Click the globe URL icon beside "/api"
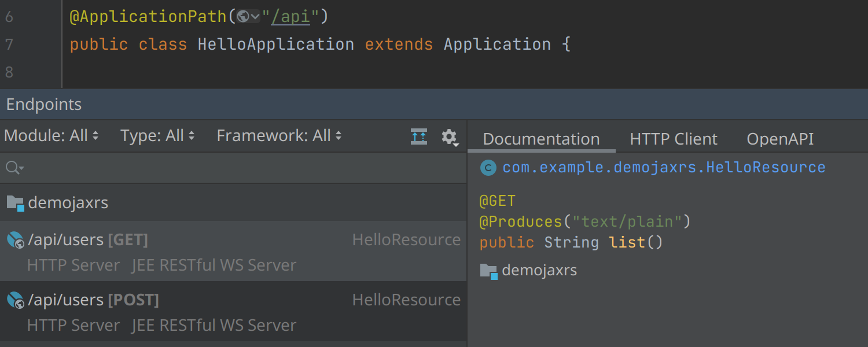Image resolution: width=868 pixels, height=347 pixels. pos(243,17)
